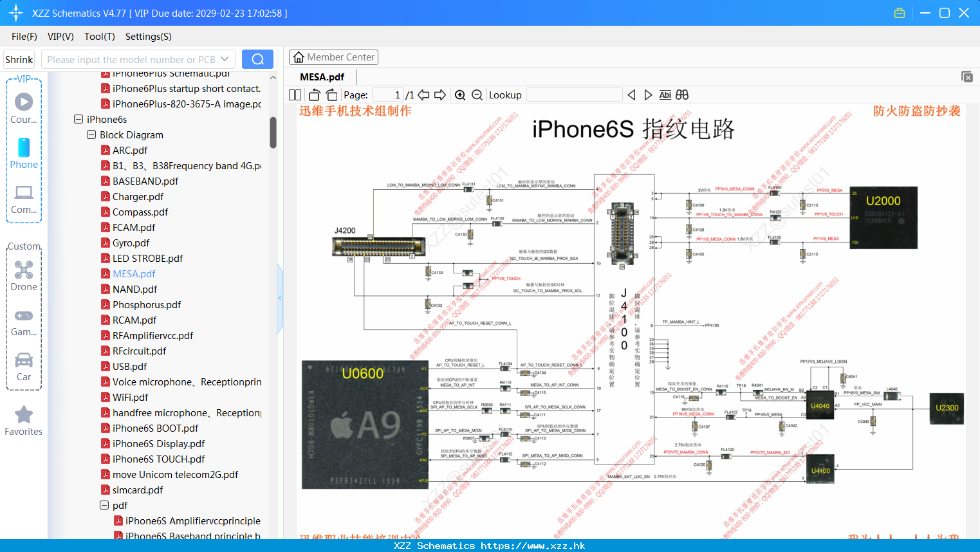Open the Drone category icon

click(x=24, y=276)
